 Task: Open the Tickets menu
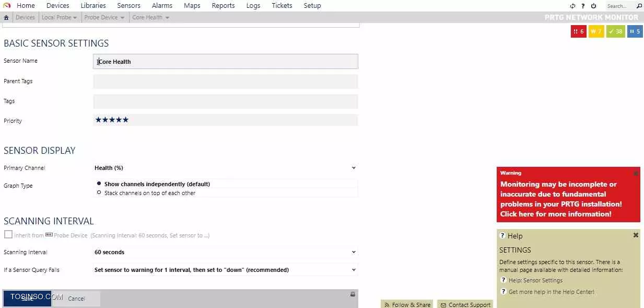coord(282,6)
